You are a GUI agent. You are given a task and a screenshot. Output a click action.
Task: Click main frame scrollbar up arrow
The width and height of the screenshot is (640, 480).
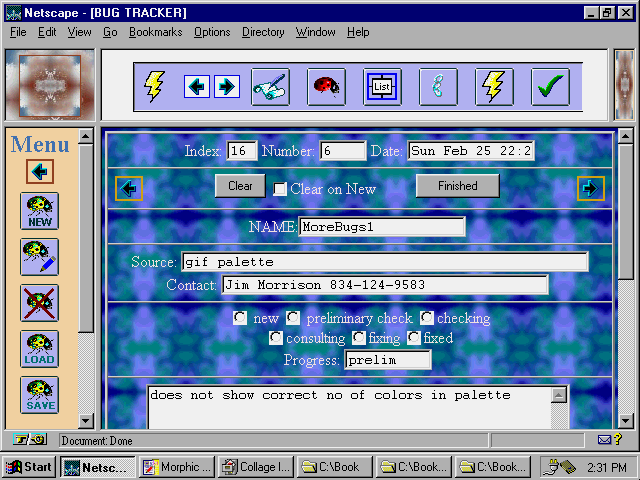click(x=625, y=136)
